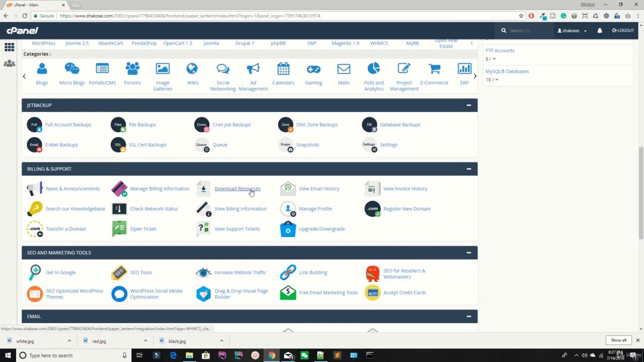The image size is (644, 362).
Task: Click Show all downloads button
Action: click(x=618, y=340)
